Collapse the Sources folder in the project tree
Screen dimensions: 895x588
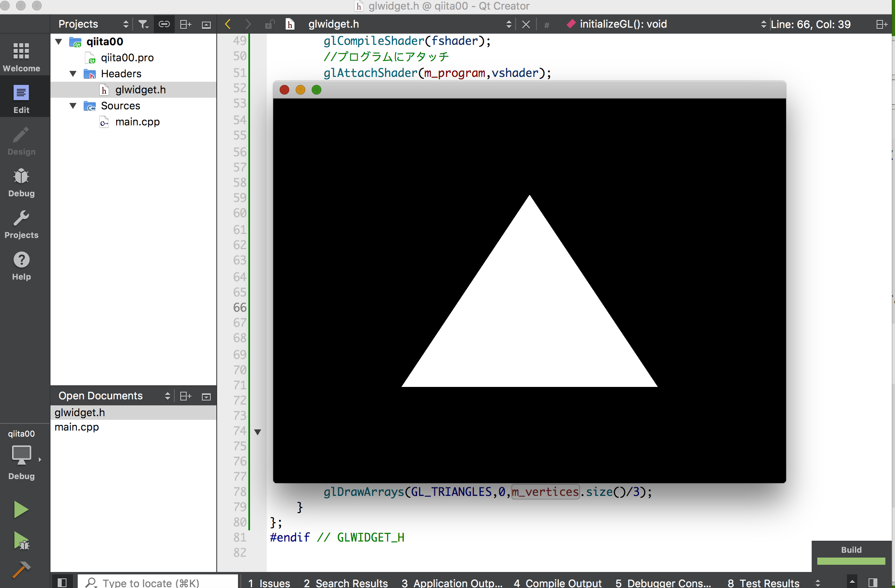(x=73, y=106)
